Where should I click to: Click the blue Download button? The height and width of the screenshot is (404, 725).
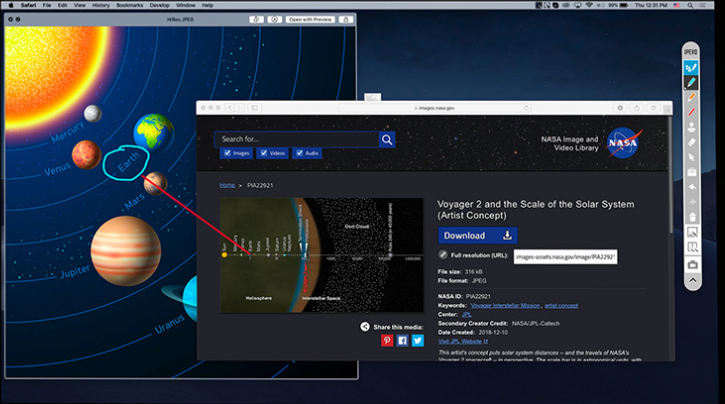477,236
